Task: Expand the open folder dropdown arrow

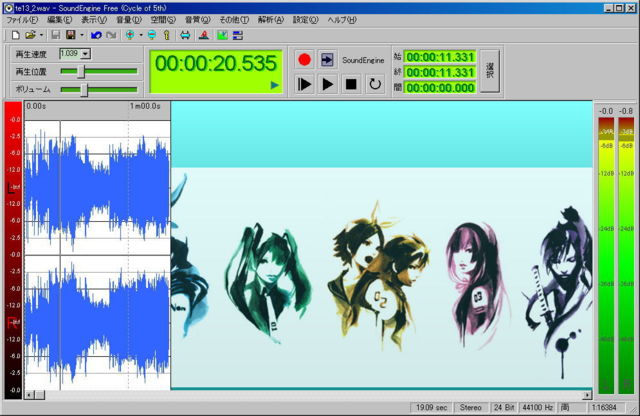Action: [41, 35]
